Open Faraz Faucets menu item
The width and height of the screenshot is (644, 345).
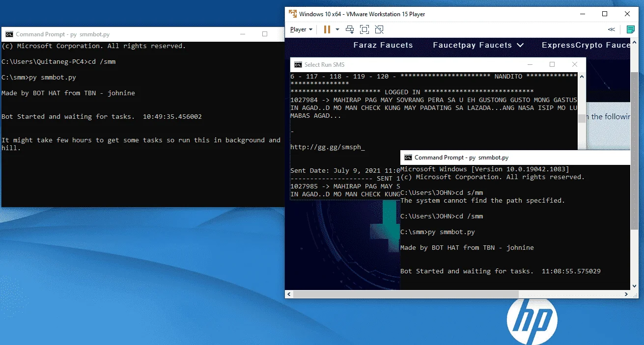click(383, 45)
